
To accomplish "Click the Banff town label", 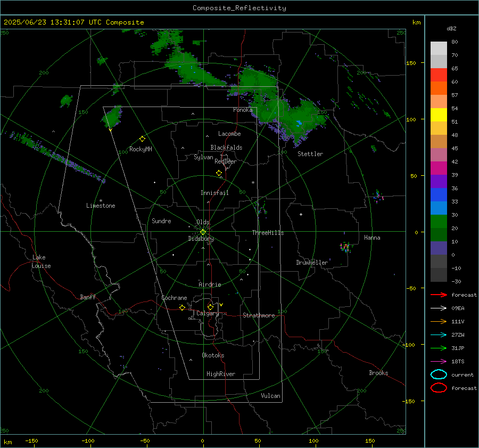I will [x=88, y=297].
